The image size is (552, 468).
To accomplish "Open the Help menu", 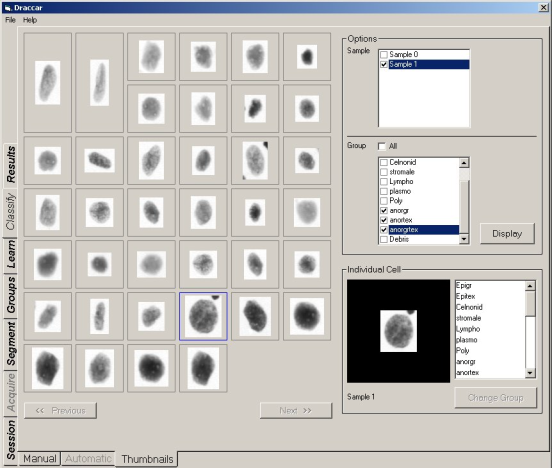I will (30, 20).
